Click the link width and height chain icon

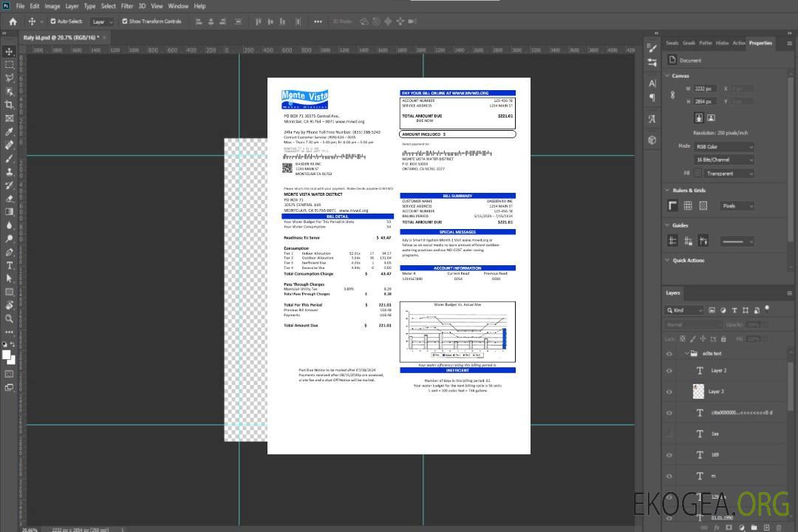click(x=673, y=95)
